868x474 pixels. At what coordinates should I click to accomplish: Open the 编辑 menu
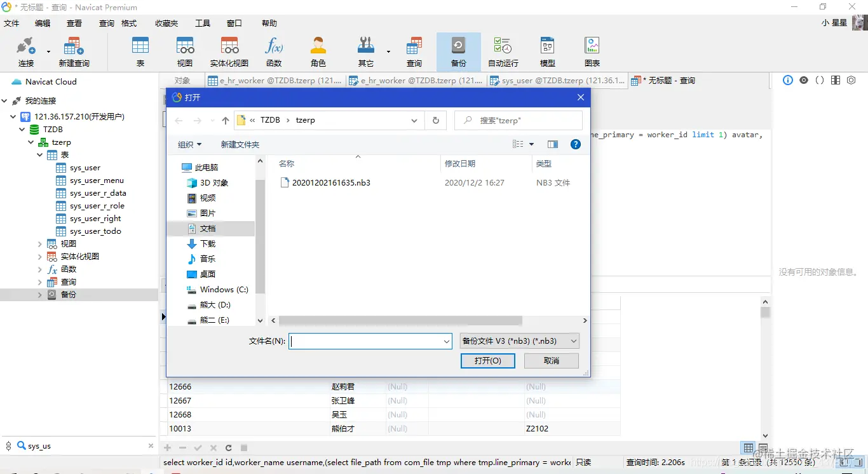(43, 23)
